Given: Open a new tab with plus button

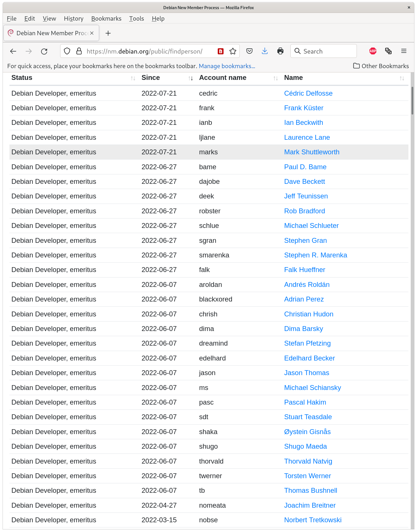Looking at the screenshot, I should coord(108,33).
